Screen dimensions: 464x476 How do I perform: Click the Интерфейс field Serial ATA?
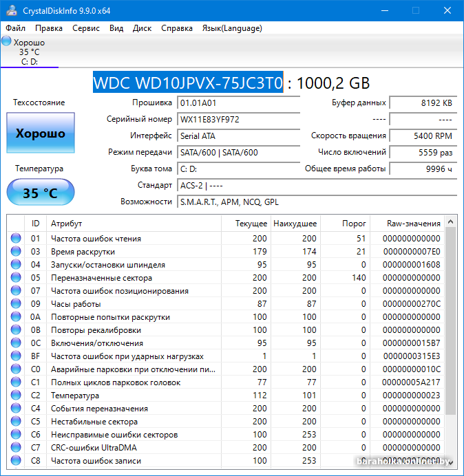point(238,136)
